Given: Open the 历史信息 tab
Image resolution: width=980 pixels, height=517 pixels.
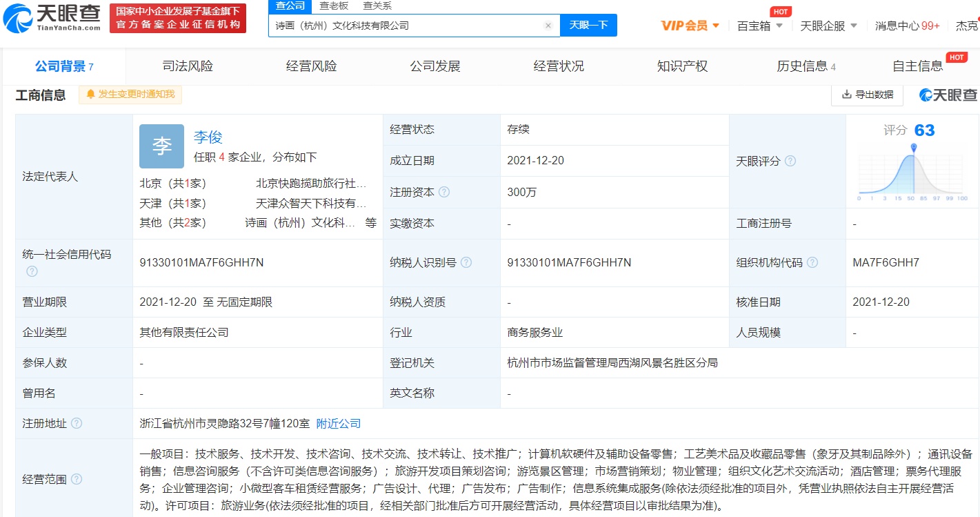Looking at the screenshot, I should tap(806, 66).
